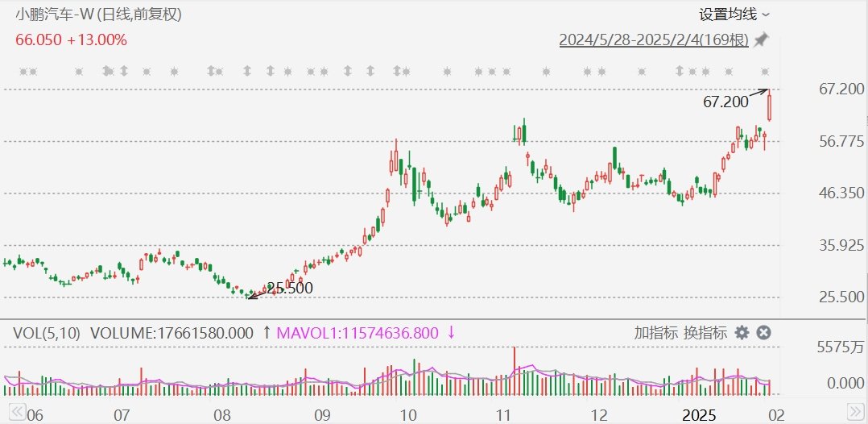Select the latest tall red candle at 67.200 high
The width and height of the screenshot is (868, 424).
(770, 106)
